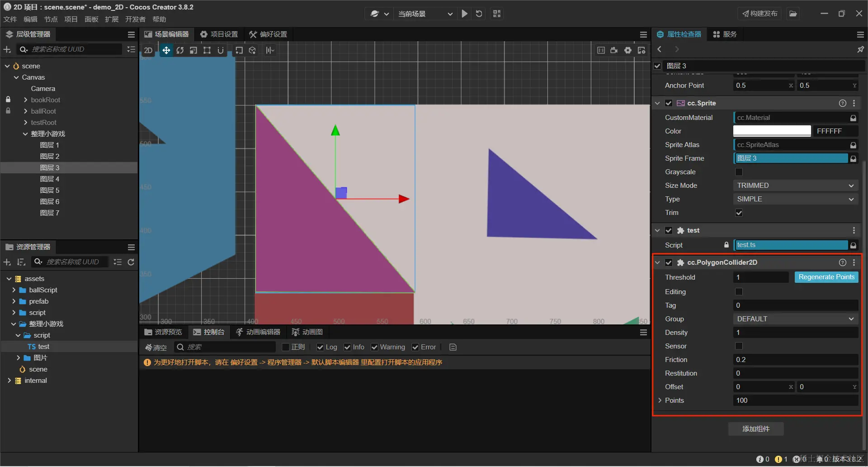Expand the prefab folder
Image resolution: width=868 pixels, height=467 pixels.
click(x=14, y=301)
